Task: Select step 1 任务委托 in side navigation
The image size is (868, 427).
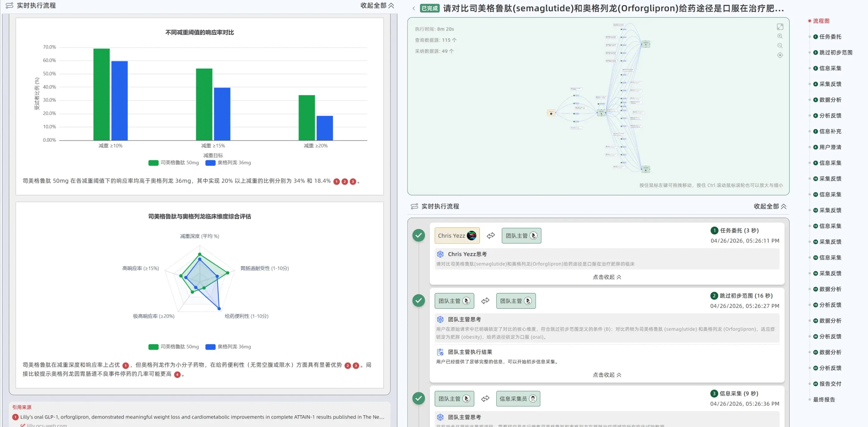Action: point(827,37)
